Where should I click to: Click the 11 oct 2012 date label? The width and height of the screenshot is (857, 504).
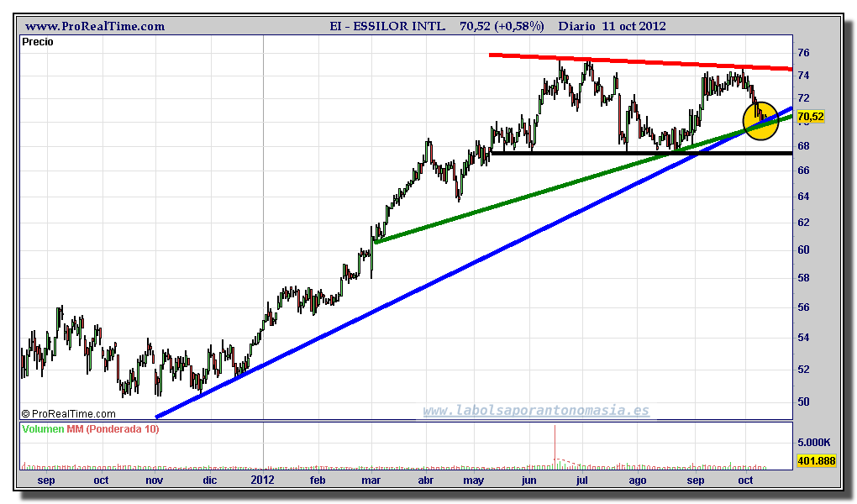click(634, 26)
